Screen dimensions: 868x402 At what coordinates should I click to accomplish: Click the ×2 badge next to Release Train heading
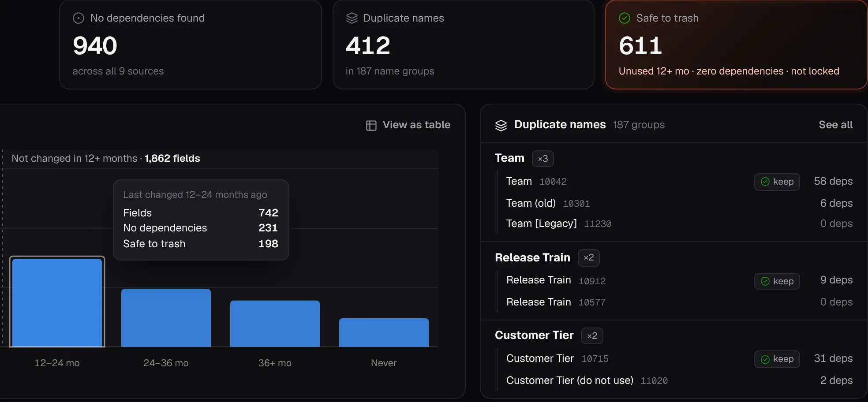pyautogui.click(x=589, y=258)
